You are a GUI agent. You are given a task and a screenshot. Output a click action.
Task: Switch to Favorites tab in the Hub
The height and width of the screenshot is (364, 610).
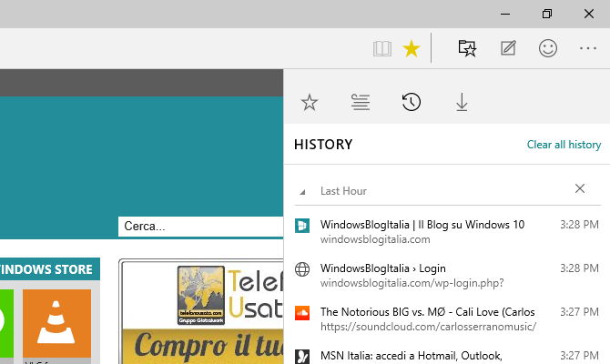(310, 102)
